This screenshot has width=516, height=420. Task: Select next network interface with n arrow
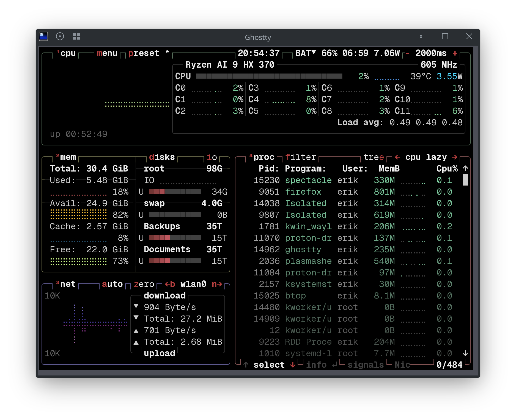coord(217,284)
